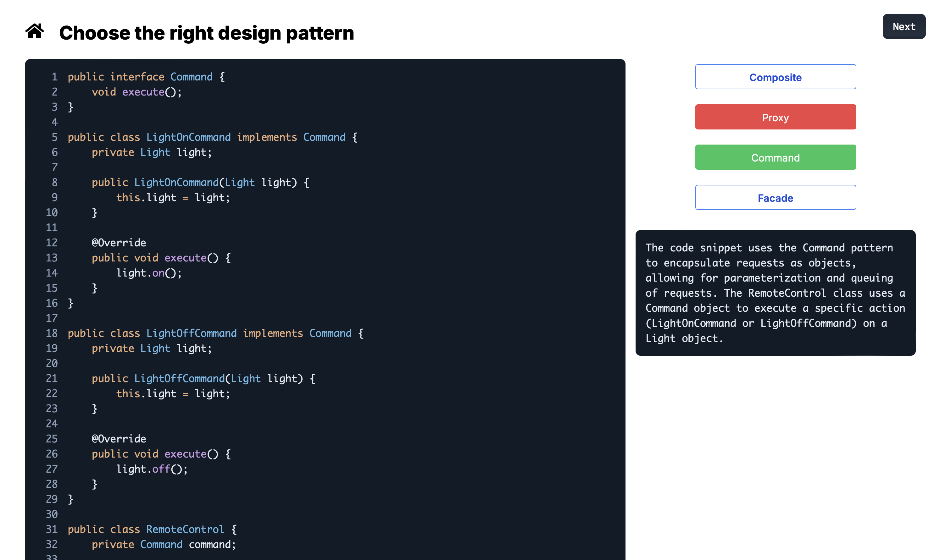
Task: Click the home icon
Action: point(35,31)
